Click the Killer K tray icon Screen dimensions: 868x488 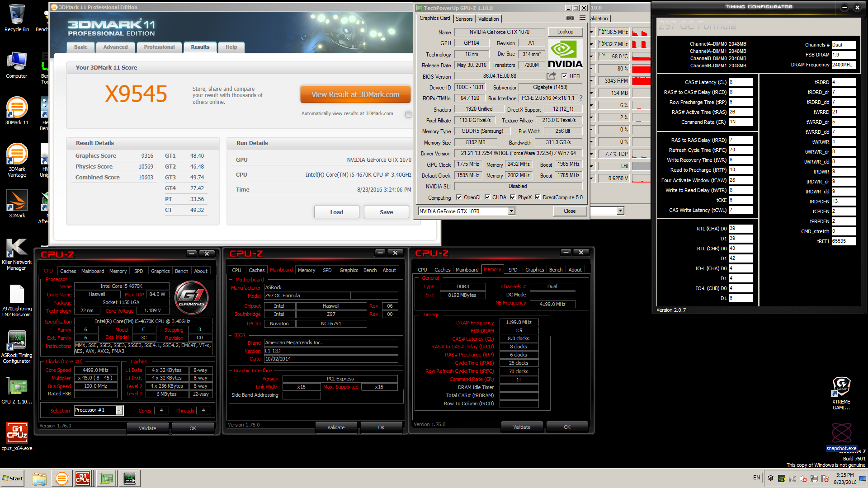(x=793, y=479)
